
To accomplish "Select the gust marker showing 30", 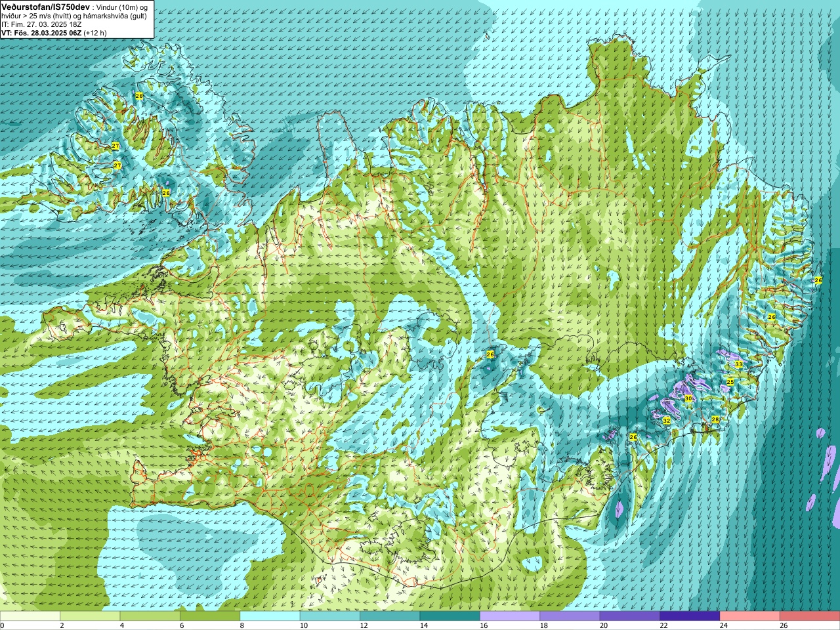I will click(x=688, y=398).
